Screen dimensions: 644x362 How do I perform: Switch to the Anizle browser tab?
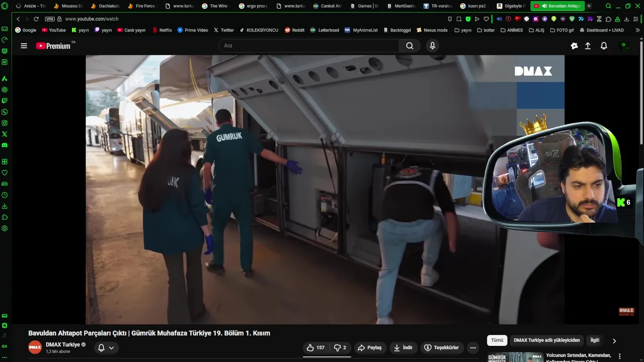tap(31, 6)
